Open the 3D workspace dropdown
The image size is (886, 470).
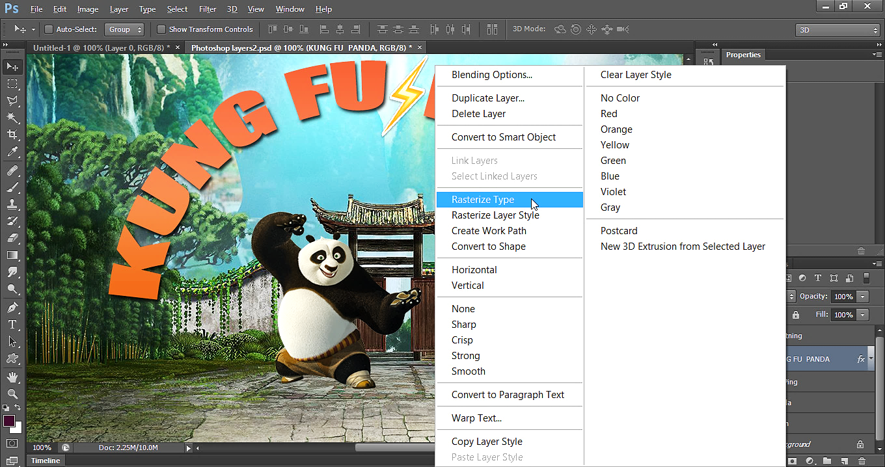838,30
